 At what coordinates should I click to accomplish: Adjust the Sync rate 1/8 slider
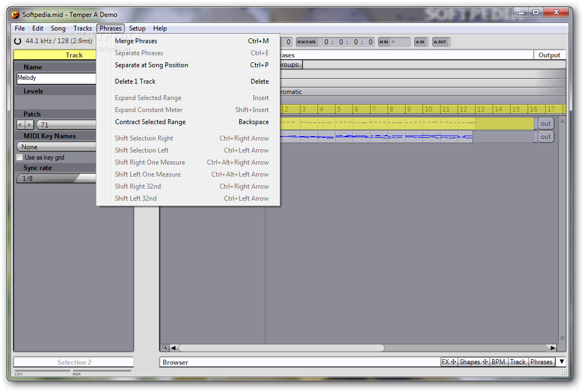(x=56, y=179)
